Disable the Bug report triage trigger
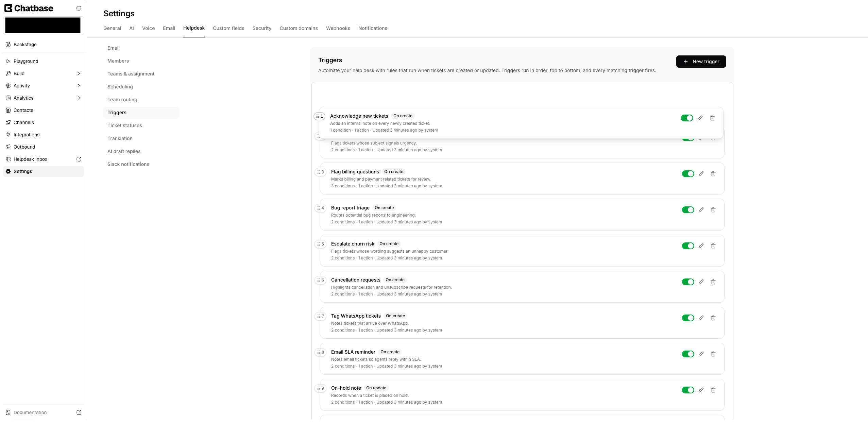This screenshot has height=440, width=868. pos(688,210)
